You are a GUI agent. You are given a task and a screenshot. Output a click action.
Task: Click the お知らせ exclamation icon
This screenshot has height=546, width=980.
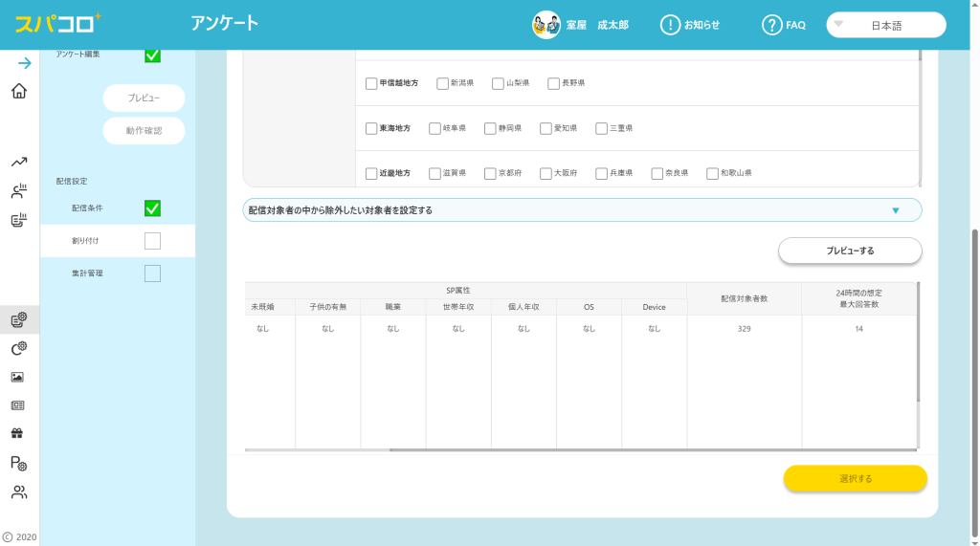coord(670,25)
